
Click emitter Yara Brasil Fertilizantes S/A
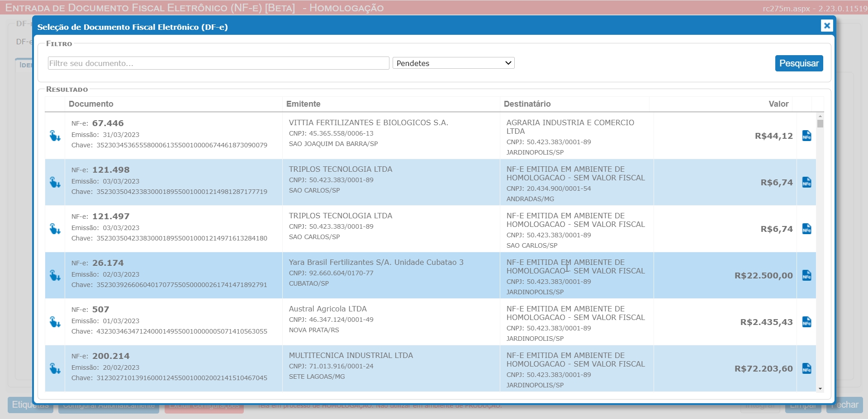(376, 262)
